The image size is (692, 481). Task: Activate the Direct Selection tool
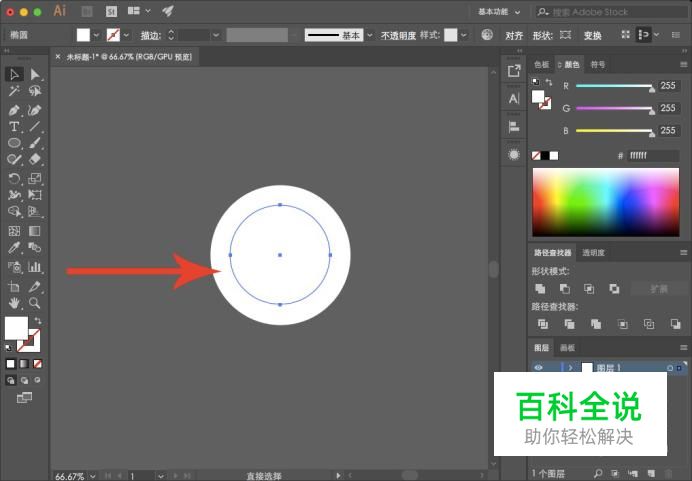[35, 74]
